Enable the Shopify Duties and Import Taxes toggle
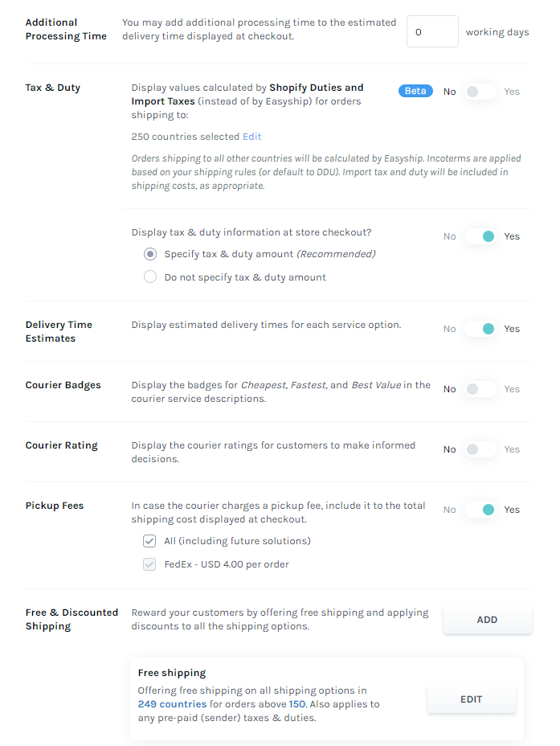Screen dimensions: 560x746 [480, 92]
